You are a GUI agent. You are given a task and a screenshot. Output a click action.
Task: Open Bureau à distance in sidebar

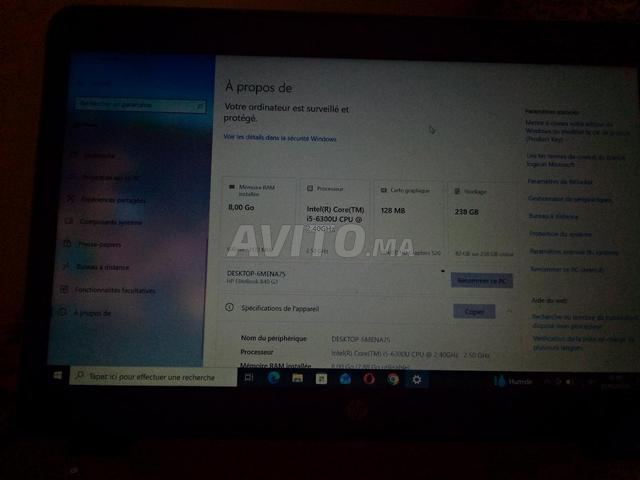tap(103, 267)
